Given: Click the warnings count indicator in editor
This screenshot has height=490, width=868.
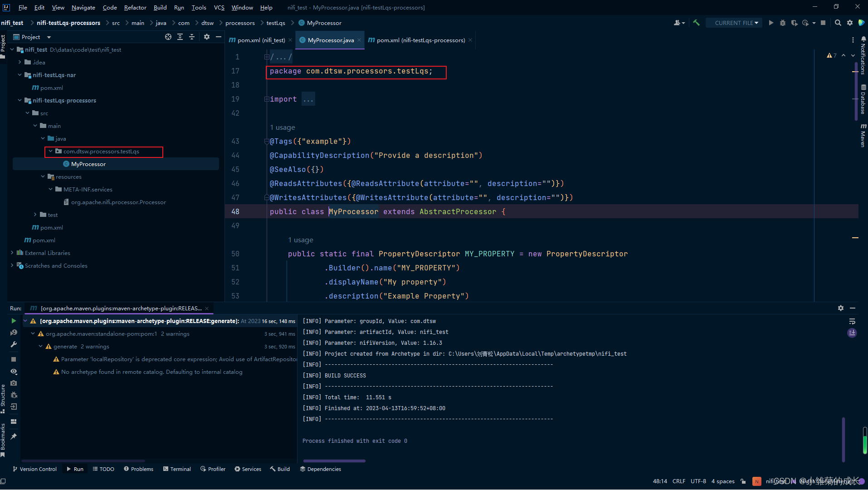Looking at the screenshot, I should pyautogui.click(x=832, y=55).
